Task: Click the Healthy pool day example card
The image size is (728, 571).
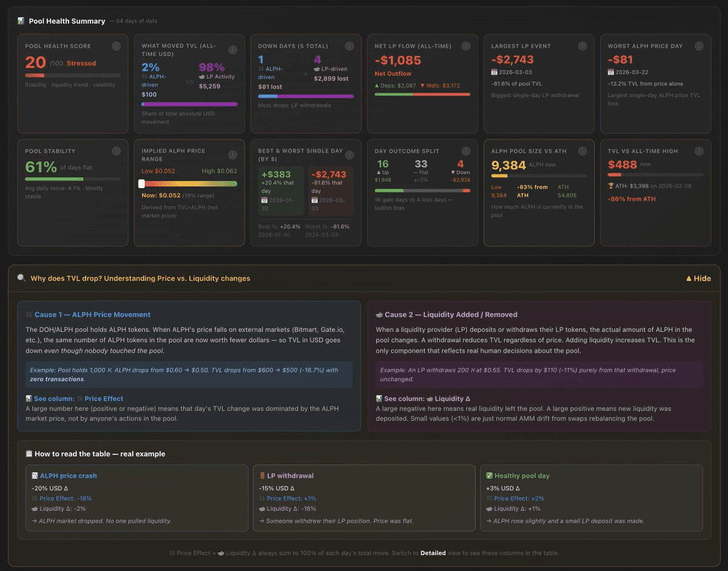Action: (591, 498)
